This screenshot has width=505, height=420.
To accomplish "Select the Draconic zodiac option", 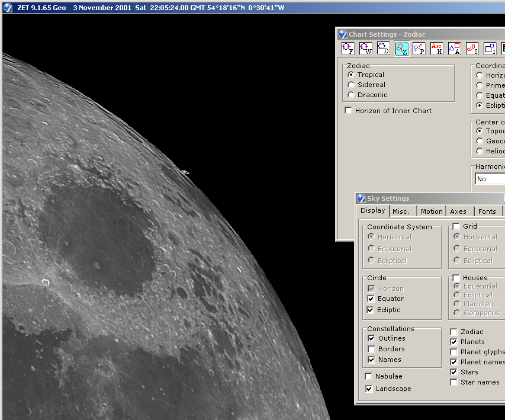I will (x=351, y=95).
